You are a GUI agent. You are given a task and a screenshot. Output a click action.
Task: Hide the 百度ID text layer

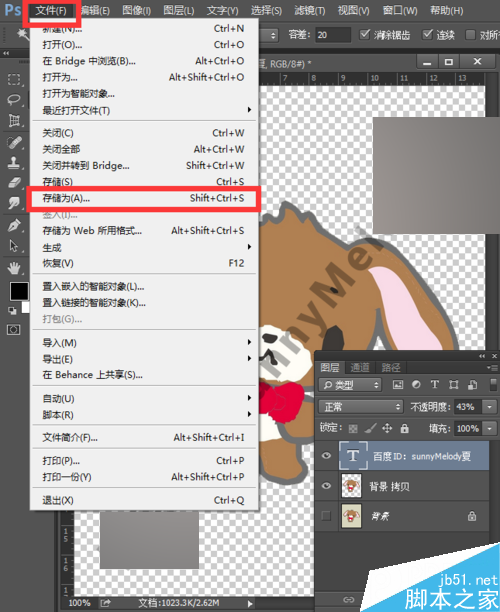(326, 455)
